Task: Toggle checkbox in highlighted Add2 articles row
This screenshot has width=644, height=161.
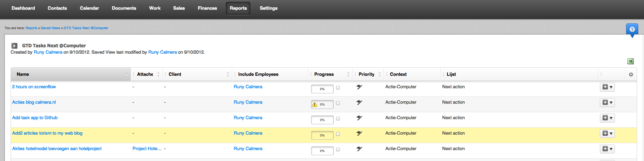Action: click(338, 134)
